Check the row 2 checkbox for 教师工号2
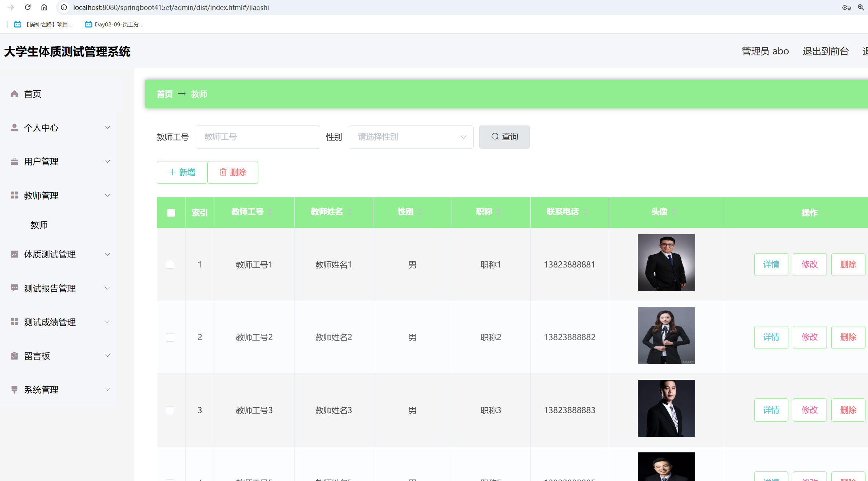 click(170, 337)
